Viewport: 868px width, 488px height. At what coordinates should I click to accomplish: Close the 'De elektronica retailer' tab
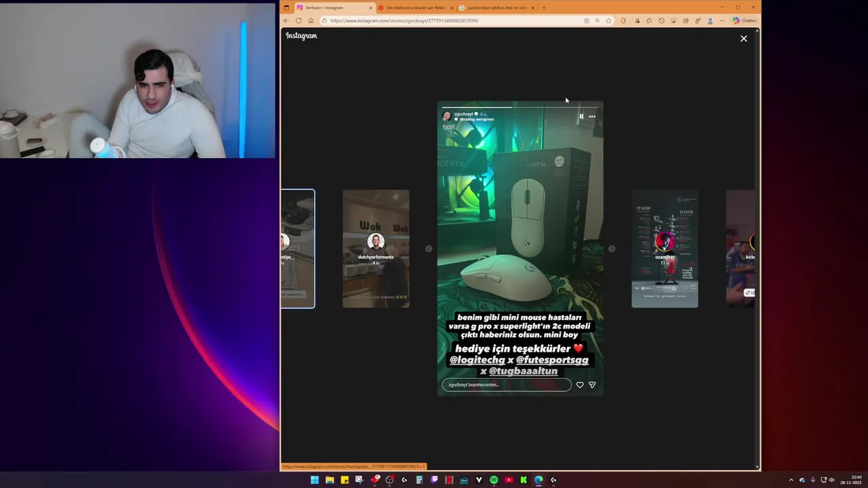tap(452, 7)
